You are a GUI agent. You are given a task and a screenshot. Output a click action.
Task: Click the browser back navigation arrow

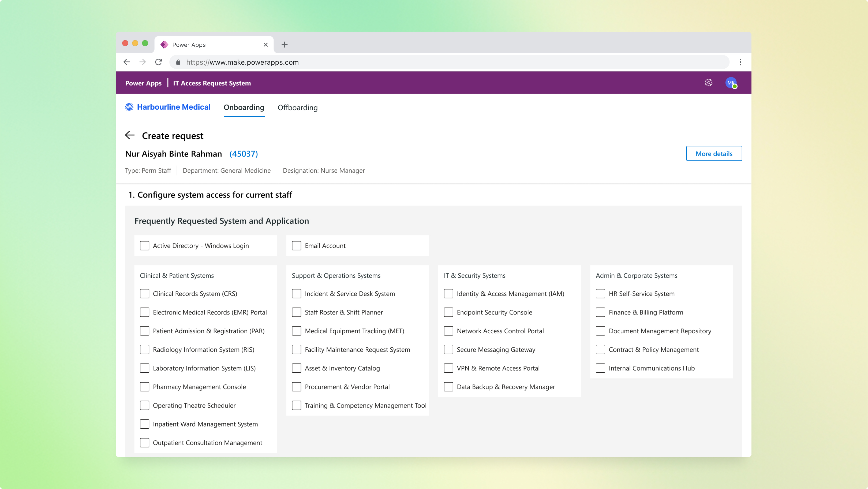126,62
